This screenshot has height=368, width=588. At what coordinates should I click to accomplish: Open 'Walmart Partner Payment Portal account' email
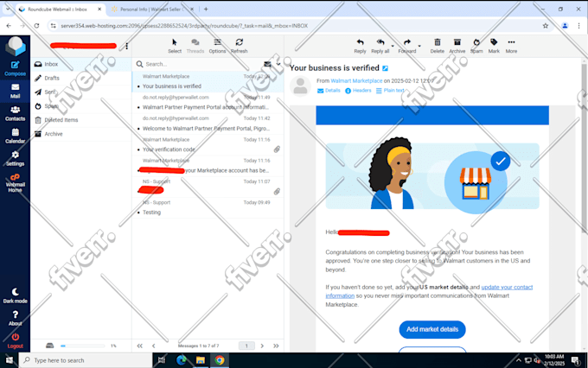click(208, 103)
